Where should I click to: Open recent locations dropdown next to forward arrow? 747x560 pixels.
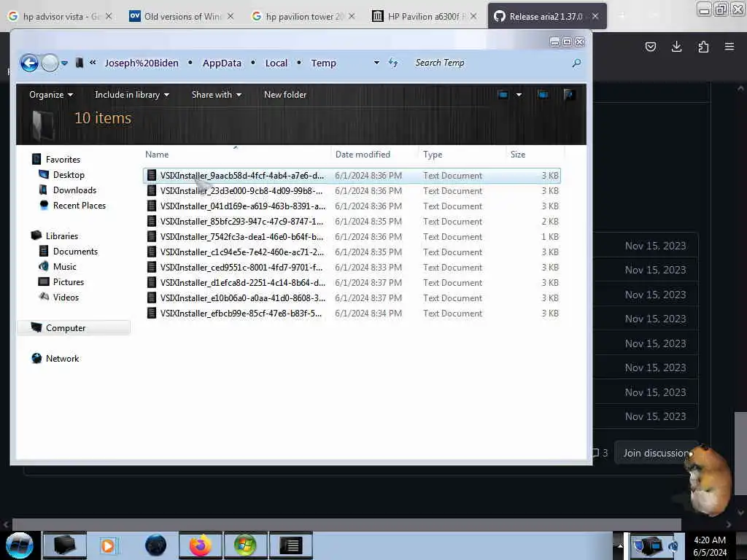pos(64,63)
